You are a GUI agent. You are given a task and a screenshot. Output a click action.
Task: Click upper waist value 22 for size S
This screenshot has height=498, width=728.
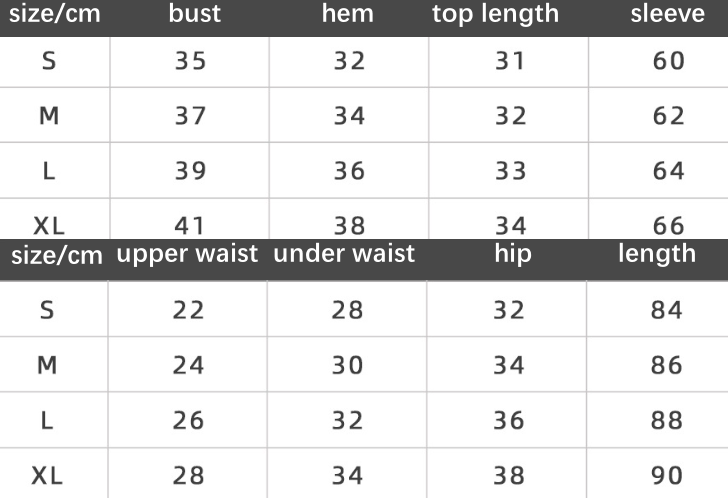coord(188,310)
